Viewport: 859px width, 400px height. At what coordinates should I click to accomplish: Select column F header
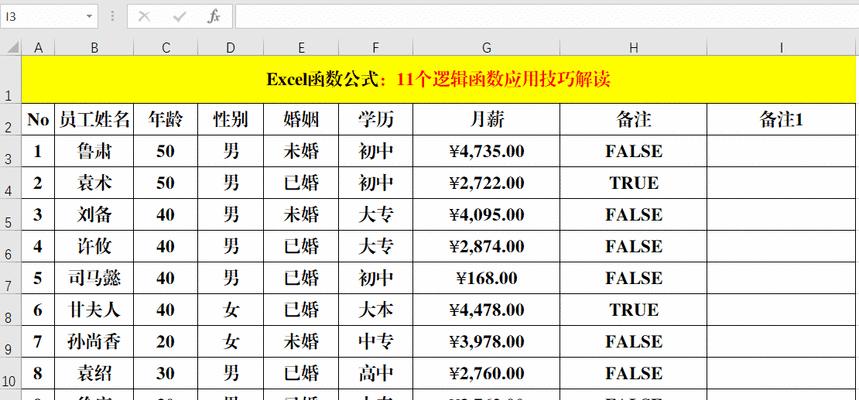click(x=375, y=48)
